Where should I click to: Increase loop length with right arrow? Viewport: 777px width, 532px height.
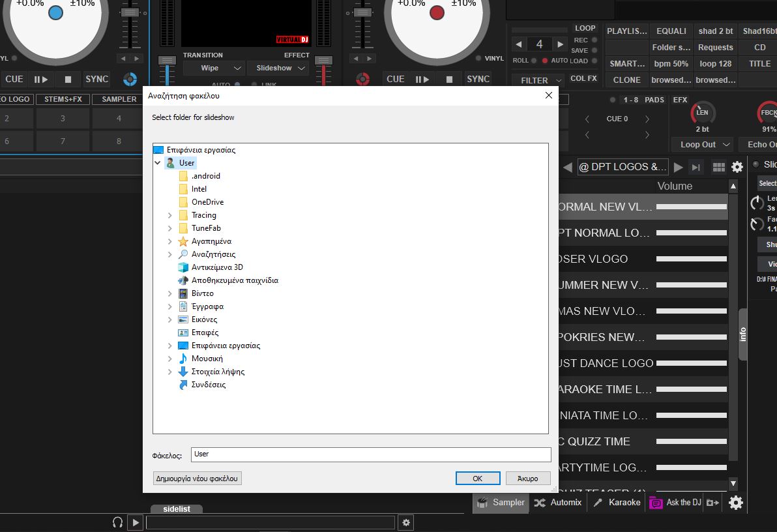(561, 44)
